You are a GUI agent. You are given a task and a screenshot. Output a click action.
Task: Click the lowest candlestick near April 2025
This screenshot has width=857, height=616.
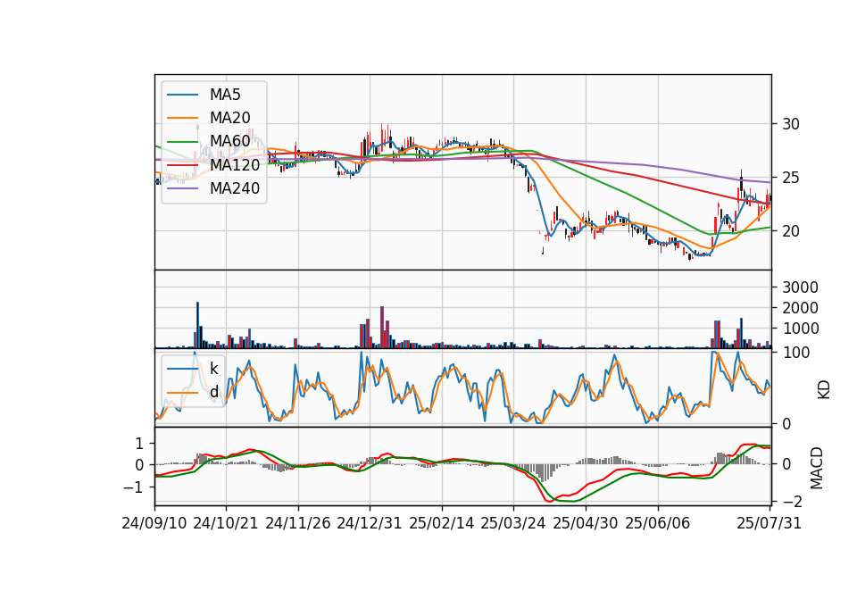(543, 250)
